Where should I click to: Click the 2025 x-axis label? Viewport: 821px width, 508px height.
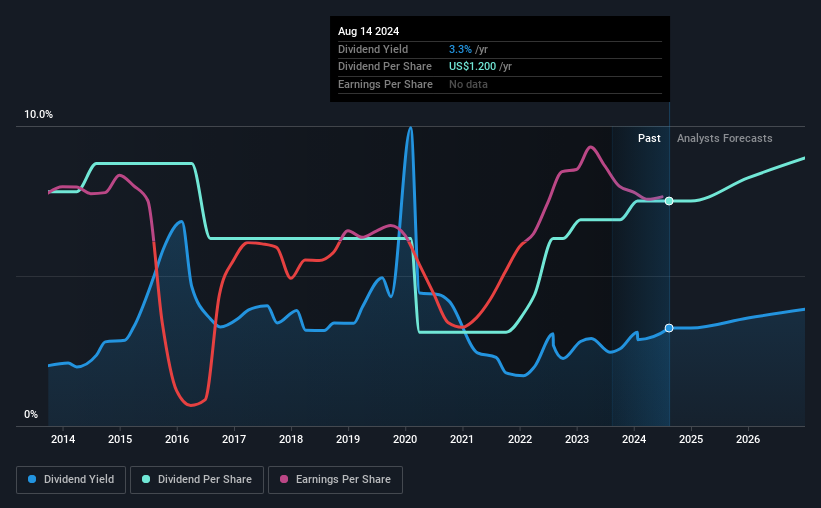(x=691, y=439)
